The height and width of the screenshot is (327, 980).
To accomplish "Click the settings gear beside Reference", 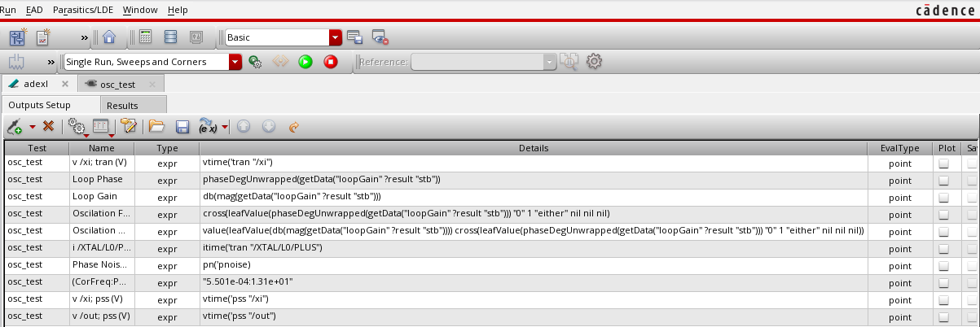I will click(x=595, y=62).
